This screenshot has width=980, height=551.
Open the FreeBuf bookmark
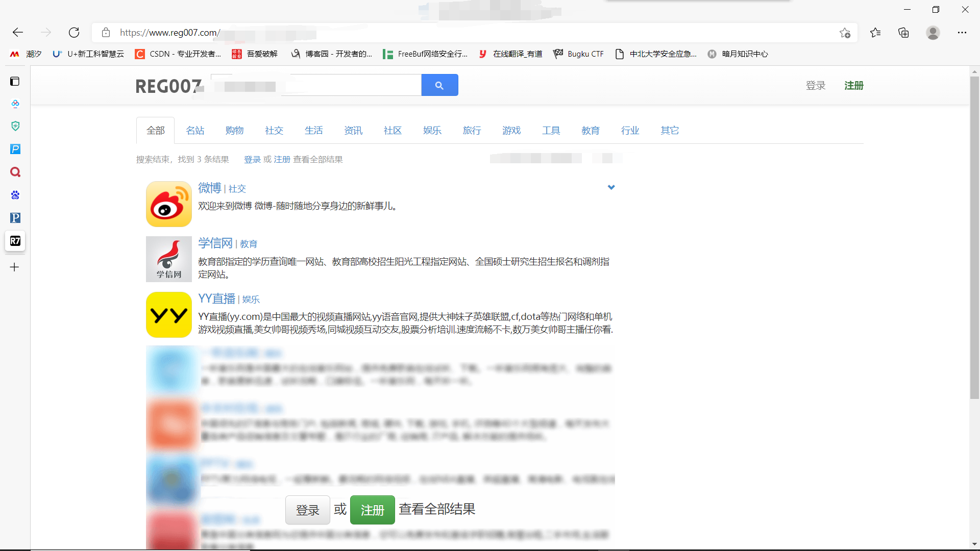click(425, 54)
